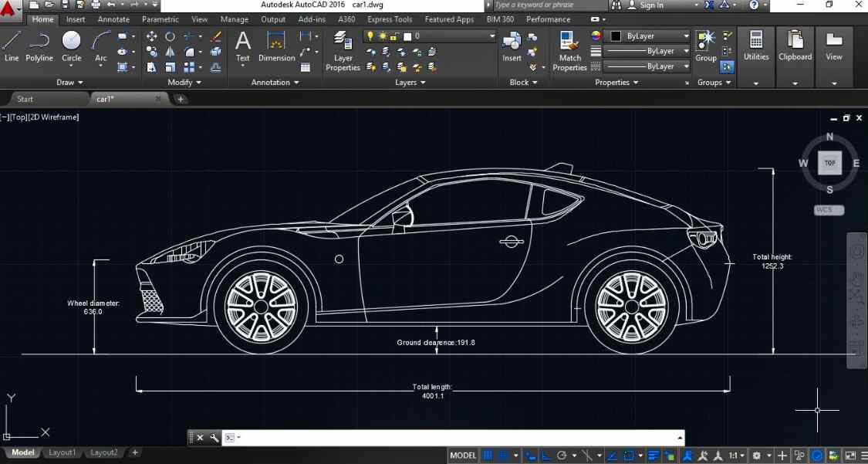Select the Polyline tool
868x464 pixels.
tap(39, 46)
